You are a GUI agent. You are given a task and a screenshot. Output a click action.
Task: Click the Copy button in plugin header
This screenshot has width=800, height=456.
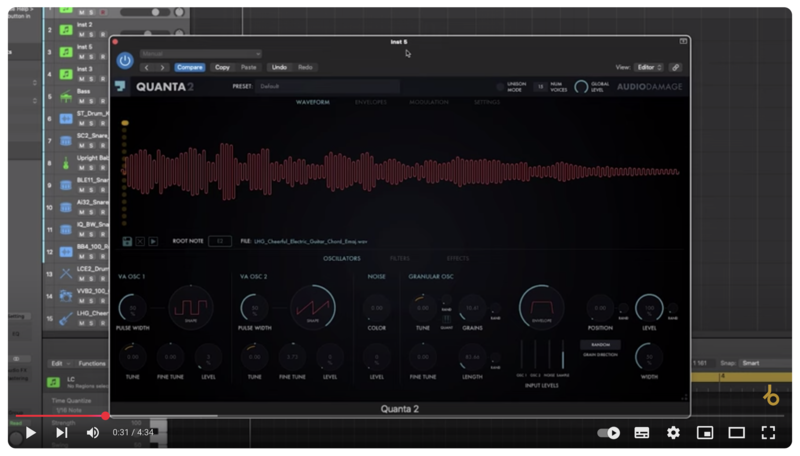pyautogui.click(x=222, y=67)
